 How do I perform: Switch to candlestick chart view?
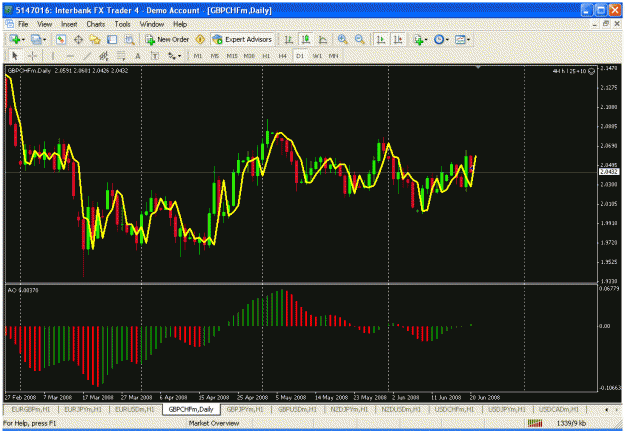(x=306, y=39)
